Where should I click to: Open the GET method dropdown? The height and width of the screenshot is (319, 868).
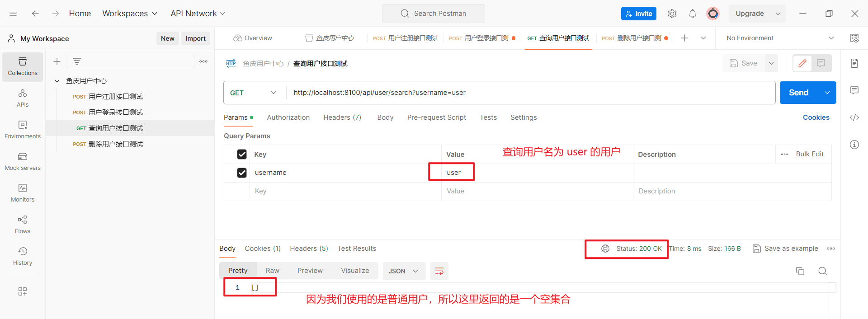pos(254,93)
